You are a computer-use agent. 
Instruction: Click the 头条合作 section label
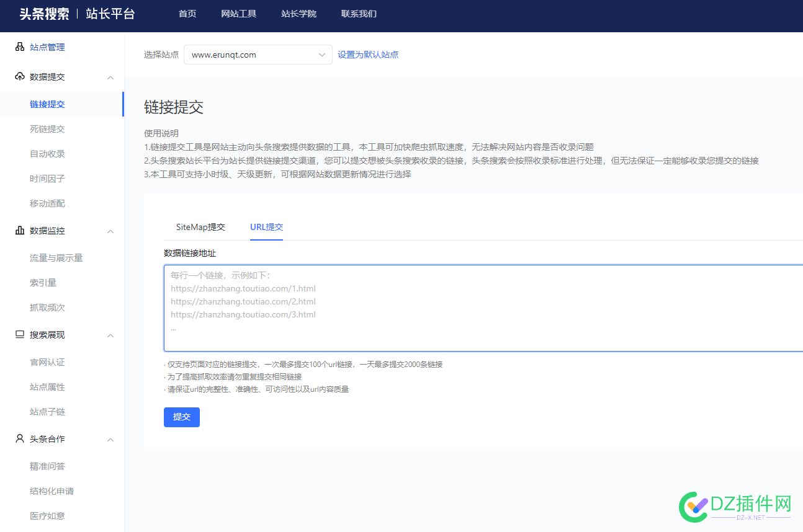(x=47, y=439)
